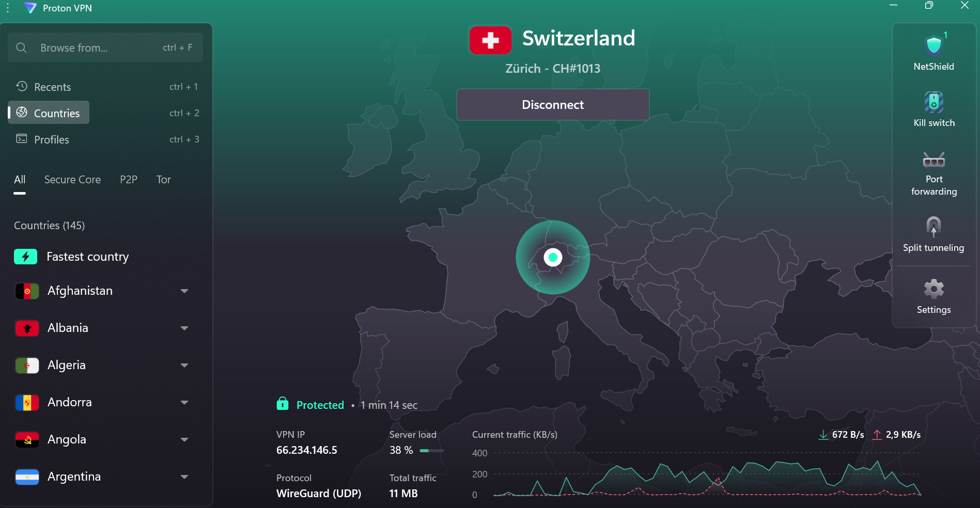Click the Server load progress bar
The height and width of the screenshot is (508, 980).
point(432,451)
